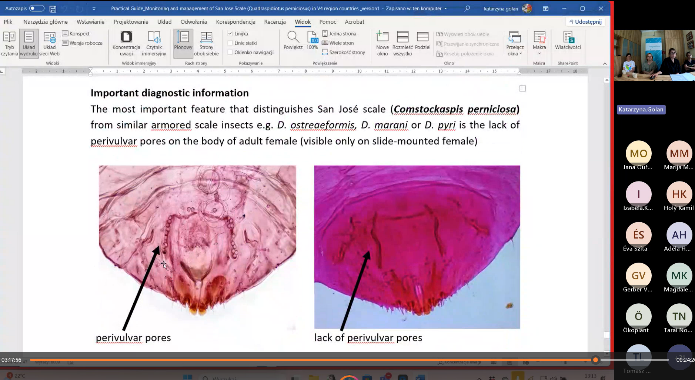Expand Przełącz okna dropdown
Screen dimensions: 695x380
515,43
